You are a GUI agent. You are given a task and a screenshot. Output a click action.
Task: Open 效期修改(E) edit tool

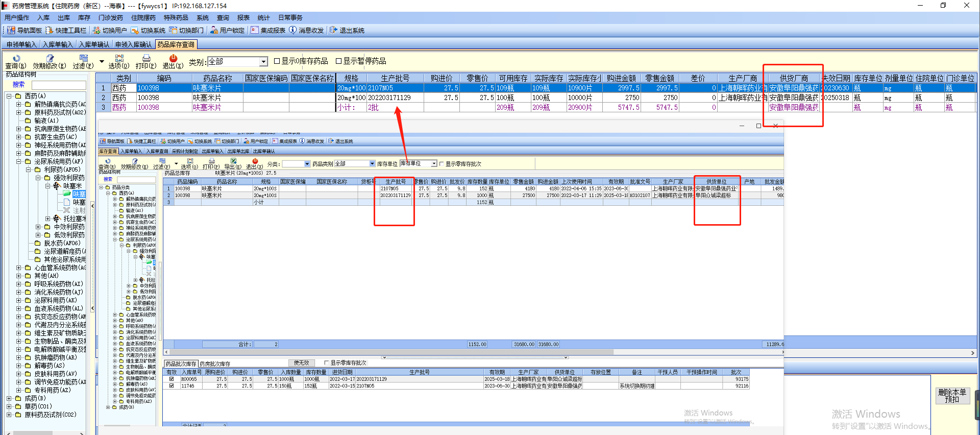[x=50, y=59]
